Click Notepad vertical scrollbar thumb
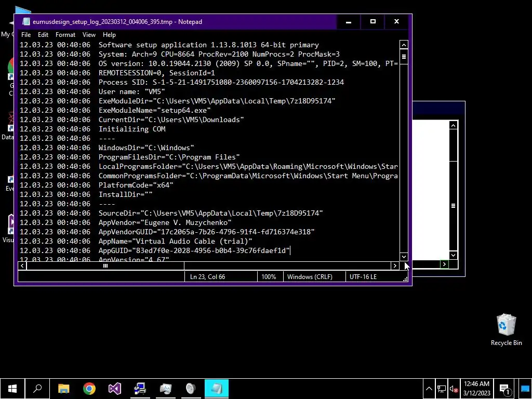 pyautogui.click(x=404, y=56)
